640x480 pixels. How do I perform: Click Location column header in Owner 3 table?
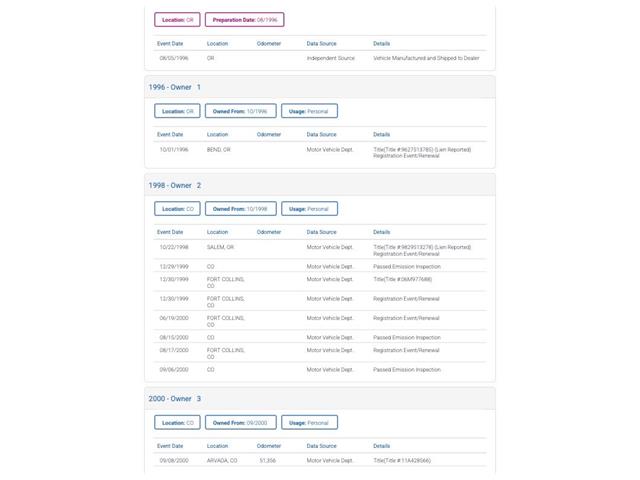click(217, 446)
